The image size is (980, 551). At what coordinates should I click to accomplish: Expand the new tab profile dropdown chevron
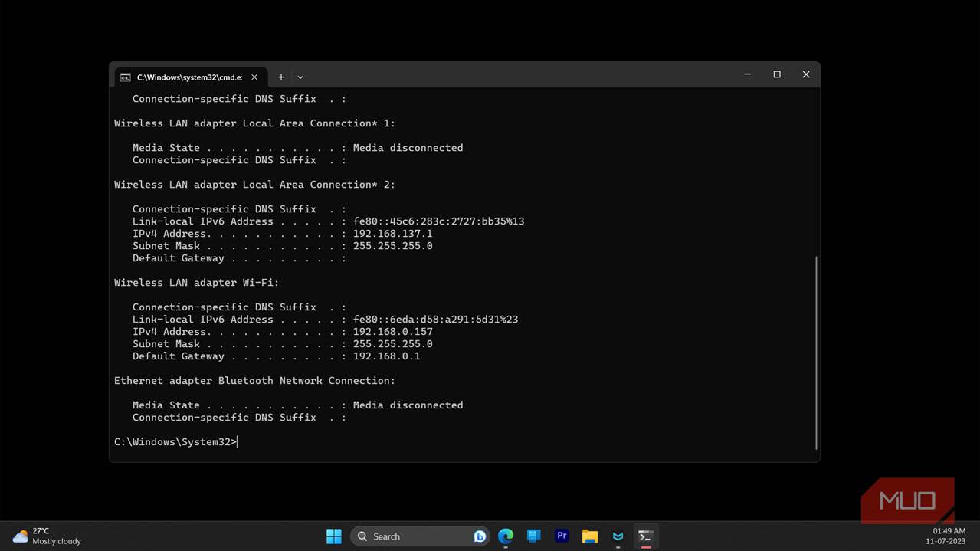(300, 77)
